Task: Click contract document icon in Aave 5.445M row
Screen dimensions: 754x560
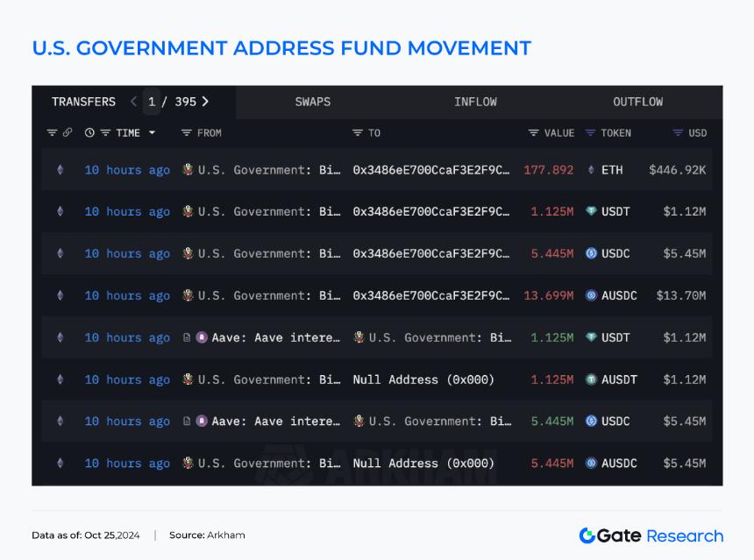Action: tap(187, 422)
